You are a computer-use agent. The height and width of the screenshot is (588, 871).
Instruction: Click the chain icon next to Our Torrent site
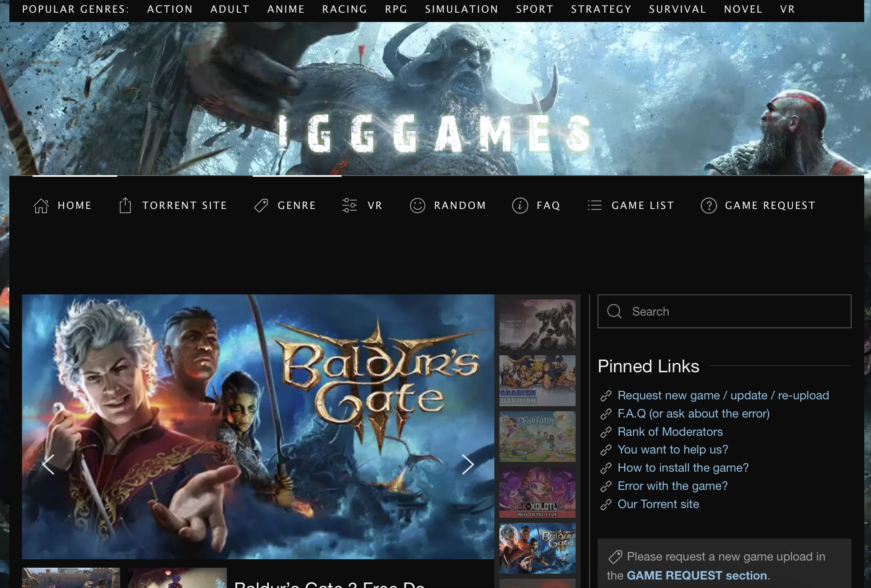[x=606, y=505]
